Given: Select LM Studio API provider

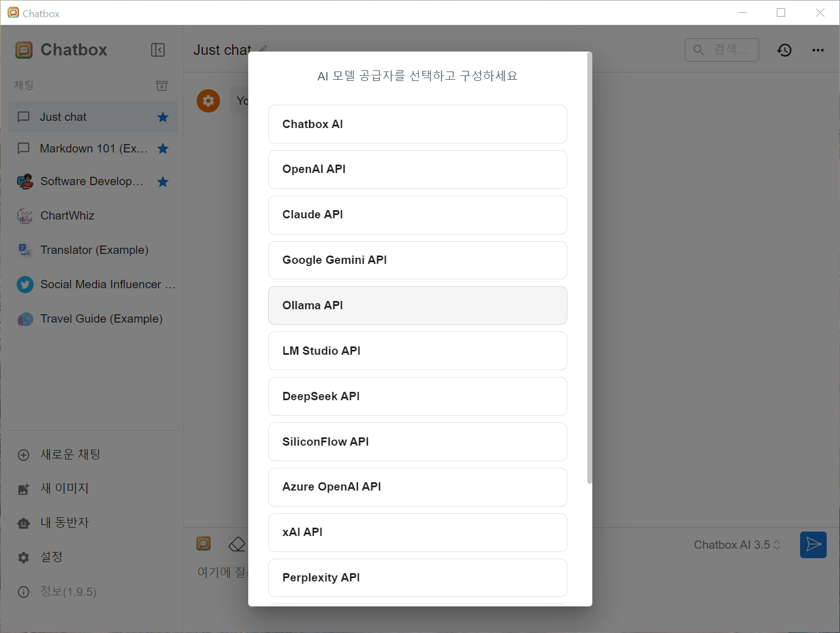Looking at the screenshot, I should coord(418,351).
